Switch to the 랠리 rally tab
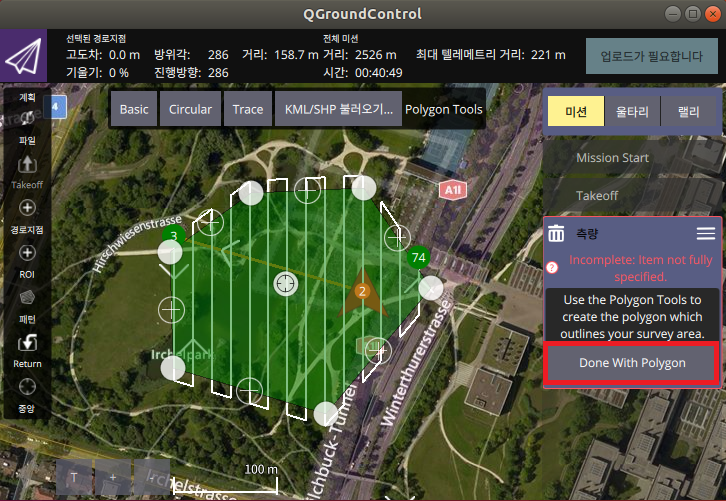The height and width of the screenshot is (501, 726). coord(688,111)
